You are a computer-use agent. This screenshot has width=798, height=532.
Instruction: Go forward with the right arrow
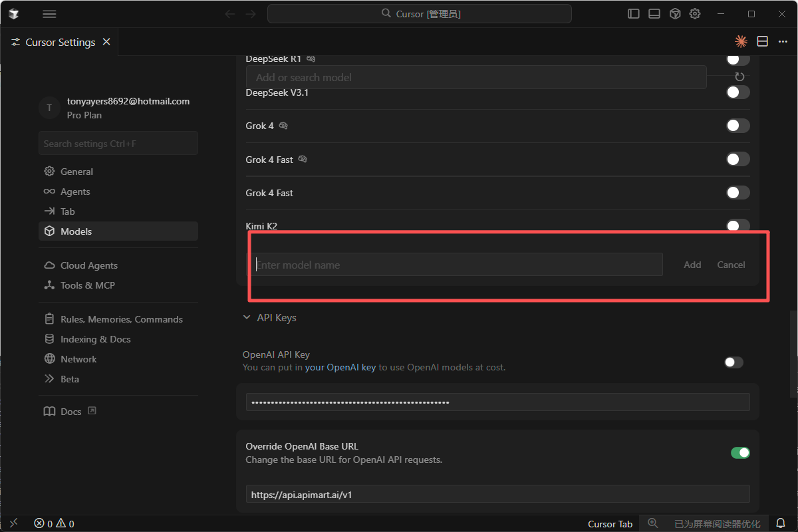(x=251, y=13)
